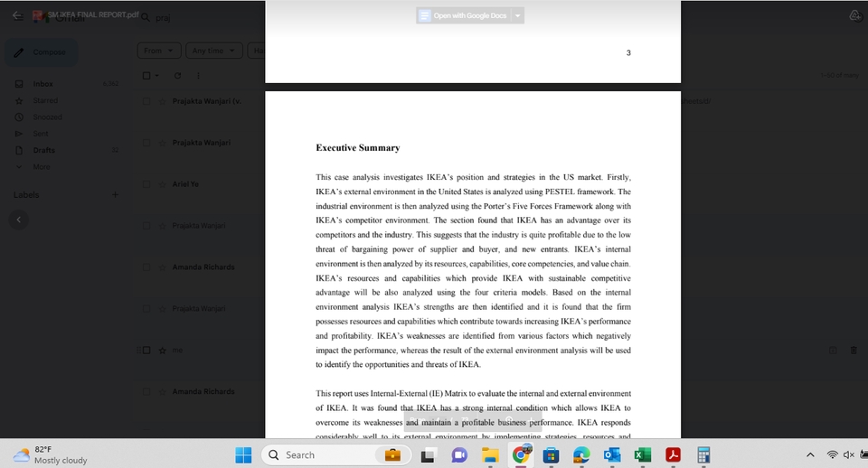Click the muted volume icon in the system tray
Viewport: 868px width, 468px height.
pos(849,454)
